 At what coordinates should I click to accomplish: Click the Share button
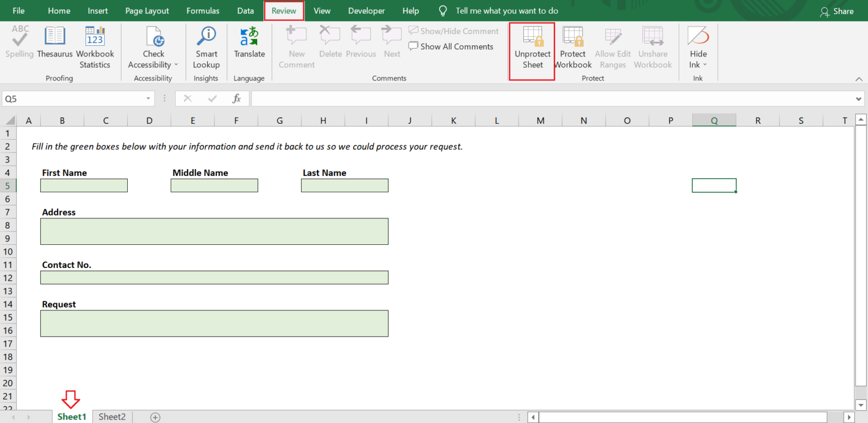click(x=837, y=11)
